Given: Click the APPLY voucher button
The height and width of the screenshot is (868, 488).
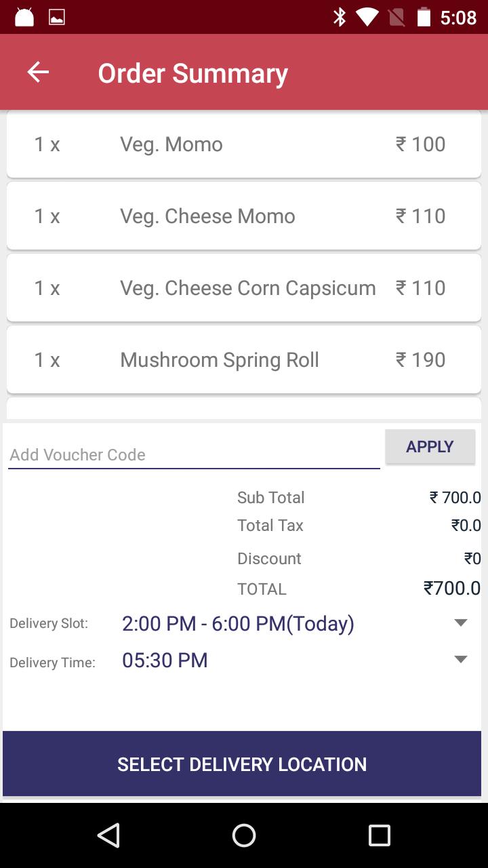Looking at the screenshot, I should click(x=430, y=447).
